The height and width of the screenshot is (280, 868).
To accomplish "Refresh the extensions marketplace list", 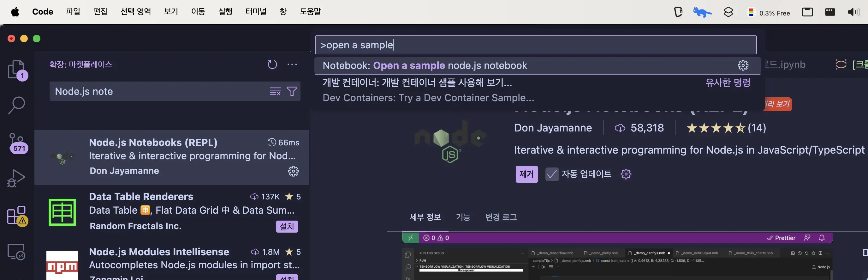I will [272, 64].
